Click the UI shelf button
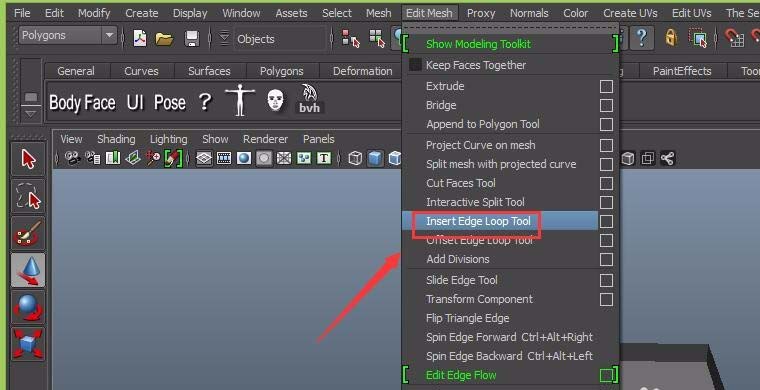This screenshot has height=390, width=760. click(135, 102)
